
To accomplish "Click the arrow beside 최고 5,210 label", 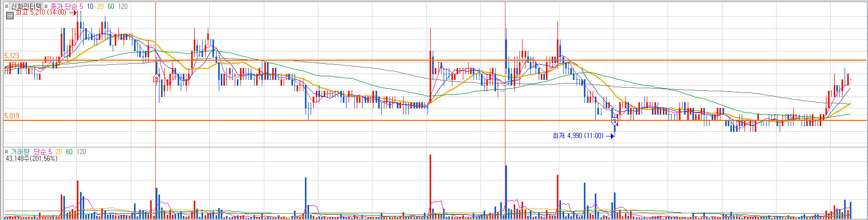I will (73, 12).
